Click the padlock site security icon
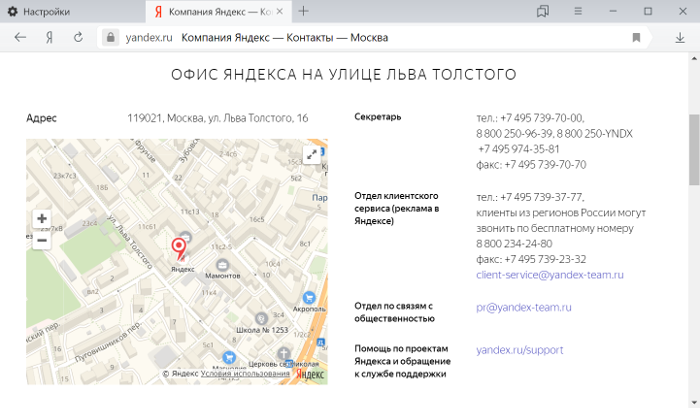 pos(110,37)
